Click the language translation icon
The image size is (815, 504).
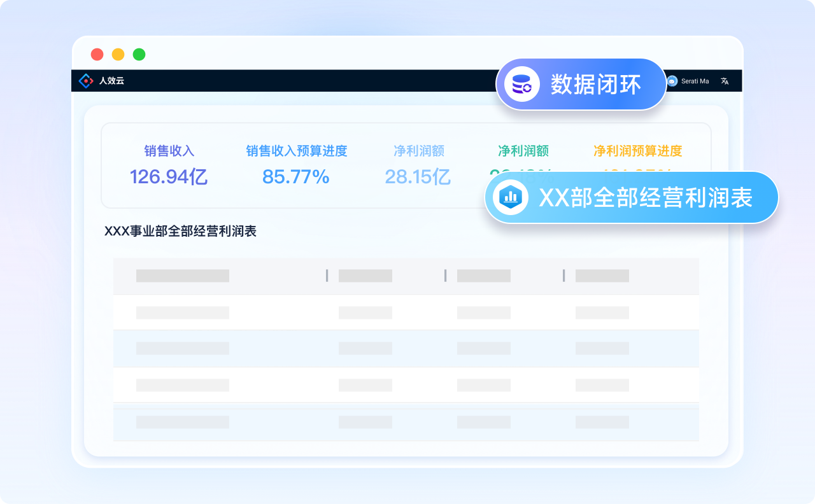(x=725, y=81)
